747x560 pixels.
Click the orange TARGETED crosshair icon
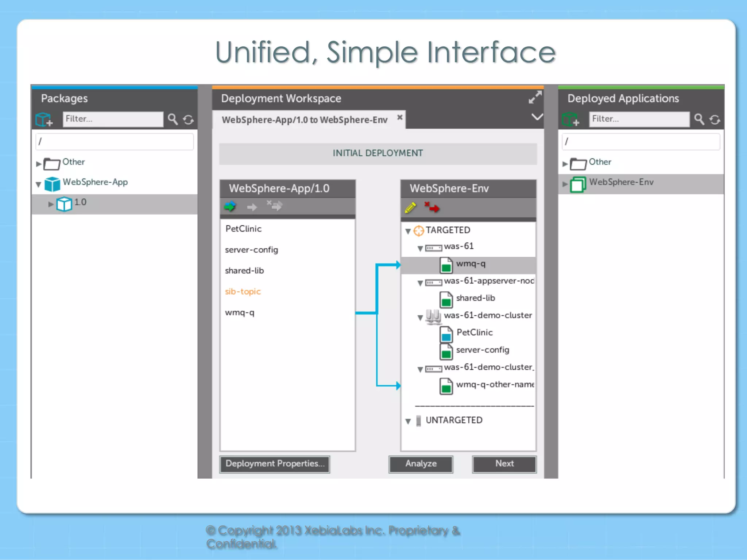(x=419, y=230)
